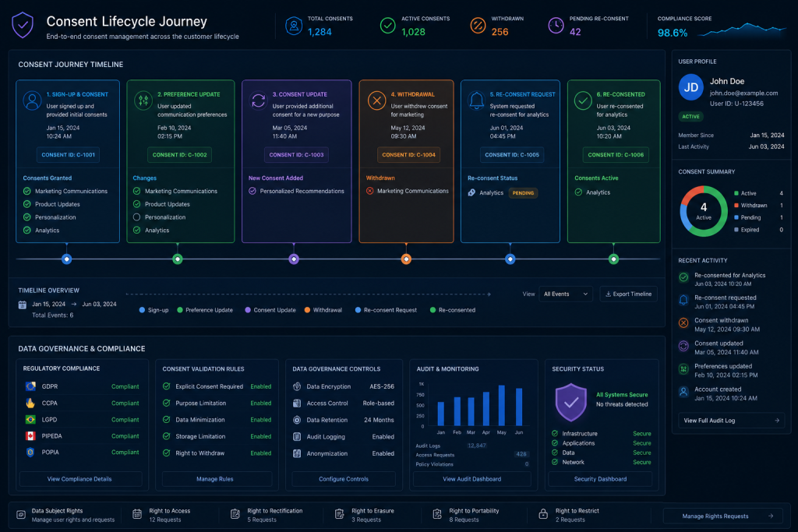Screen dimensions: 798x532
Task: Click Export Timeline button
Action: pyautogui.click(x=629, y=294)
